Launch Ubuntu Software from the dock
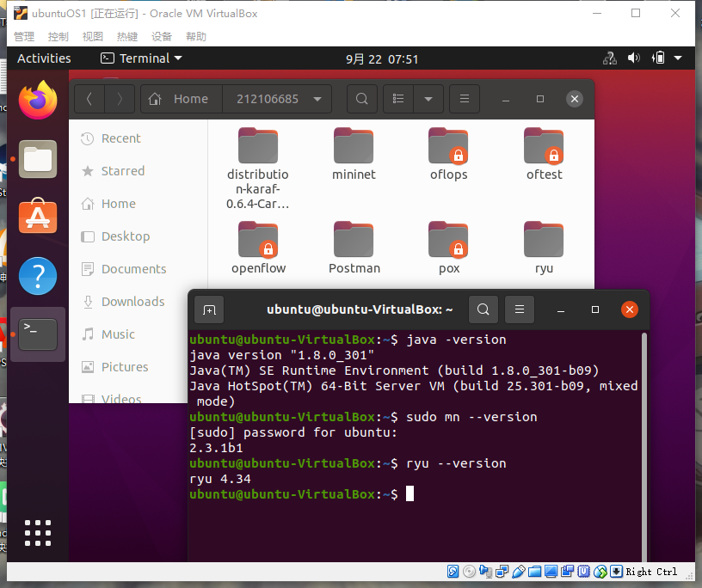Viewport: 702px width, 588px height. pyautogui.click(x=38, y=216)
